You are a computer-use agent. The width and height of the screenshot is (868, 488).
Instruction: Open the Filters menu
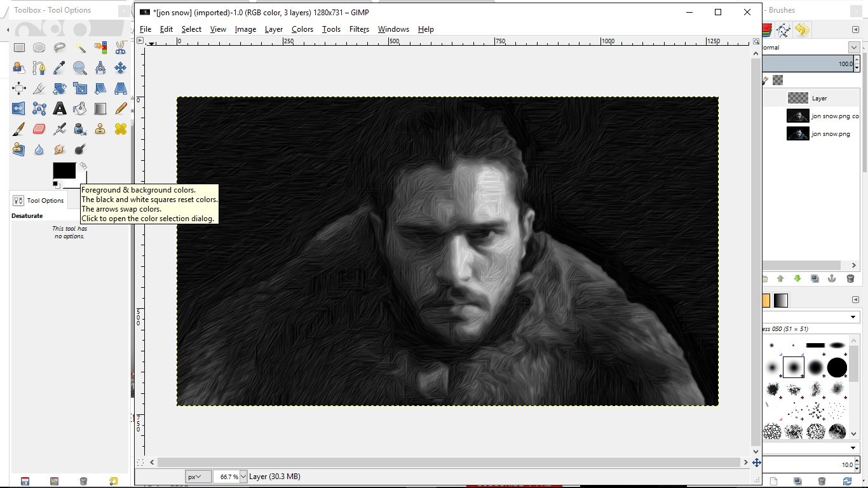tap(359, 29)
